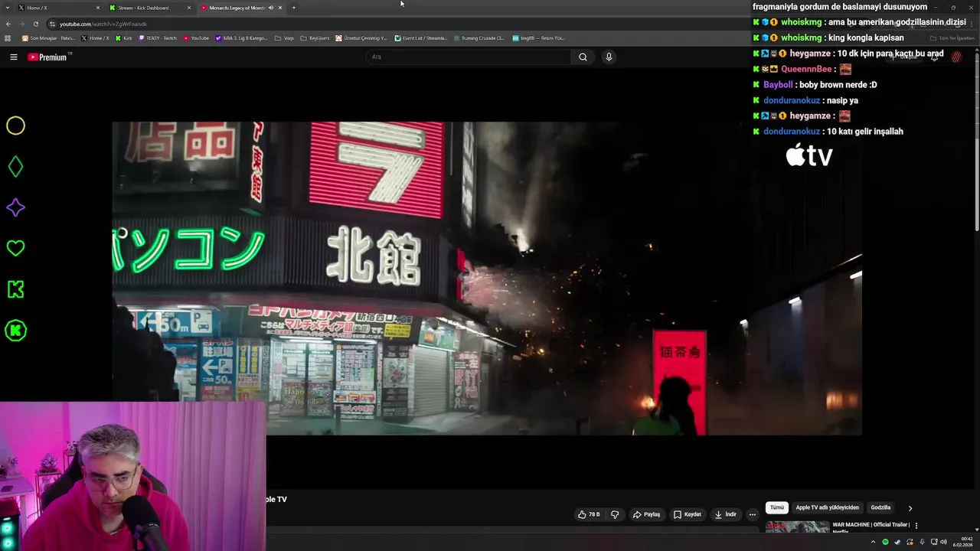Image resolution: width=980 pixels, height=551 pixels.
Task: Reload the current YouTube page
Action: tap(36, 24)
